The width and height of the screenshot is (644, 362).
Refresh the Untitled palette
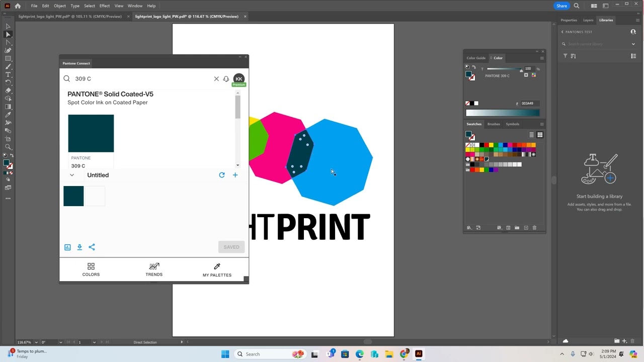point(222,175)
